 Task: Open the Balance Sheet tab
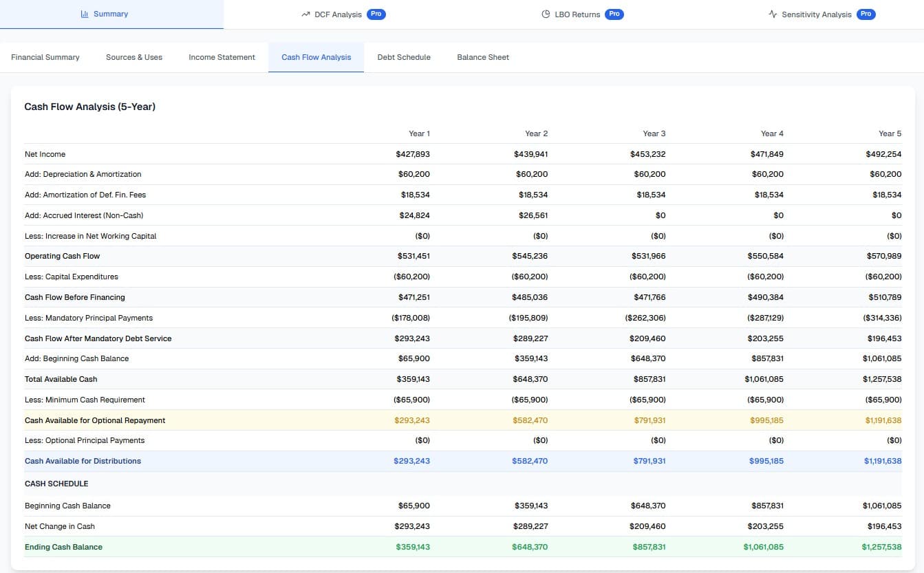click(x=483, y=57)
